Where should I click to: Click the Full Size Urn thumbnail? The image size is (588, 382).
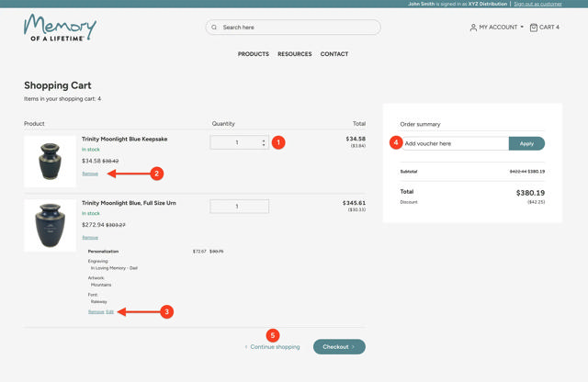coord(50,225)
